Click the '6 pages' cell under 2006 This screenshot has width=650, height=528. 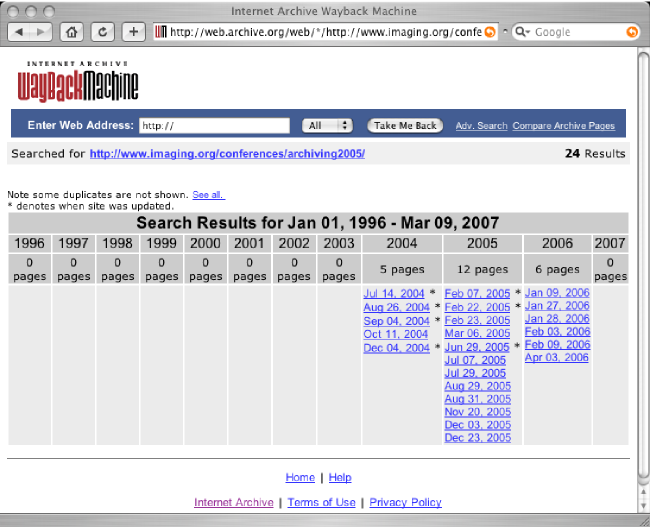tap(557, 269)
